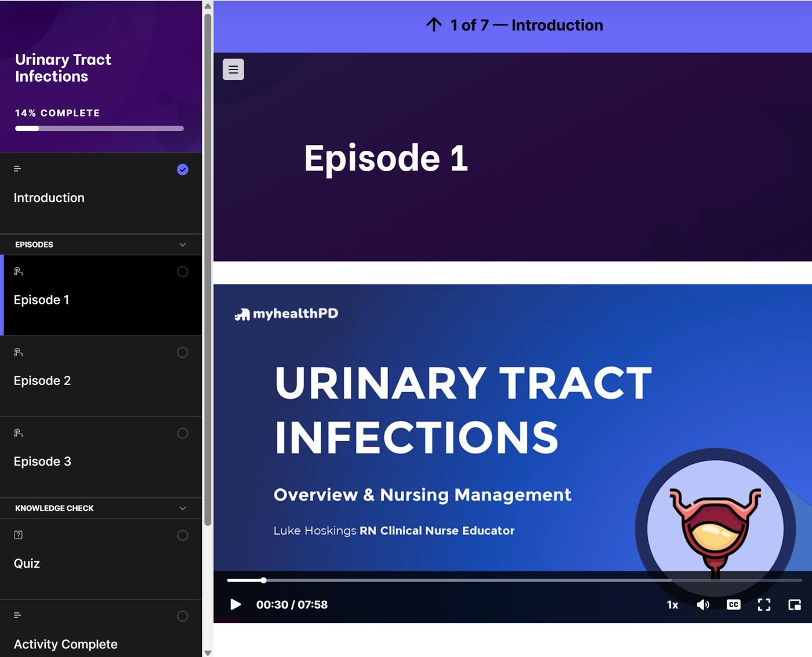Click the Episode 1 completion circle
Image resolution: width=812 pixels, height=657 pixels.
183,272
